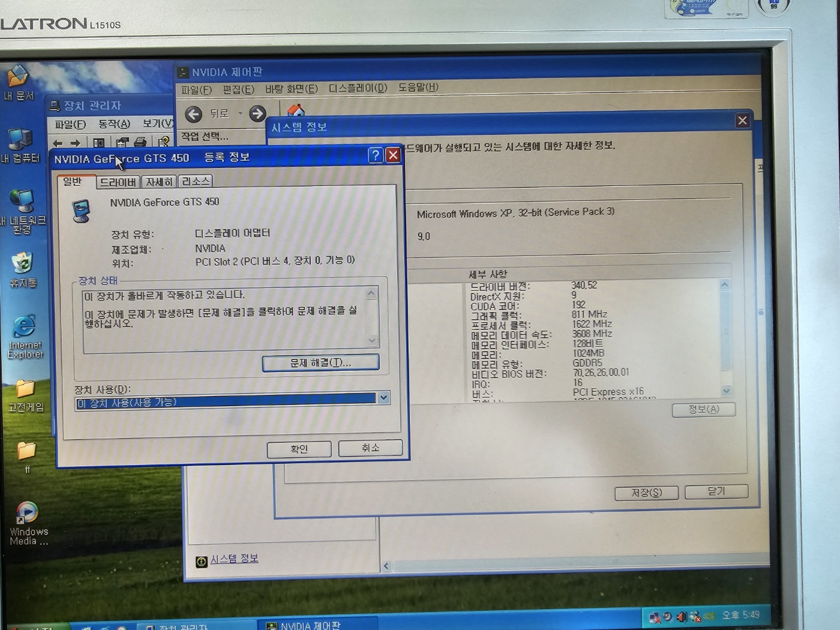Open 파일(F) menu in NVIDIA Control Panel
Viewport: 840px width, 630px height.
197,90
